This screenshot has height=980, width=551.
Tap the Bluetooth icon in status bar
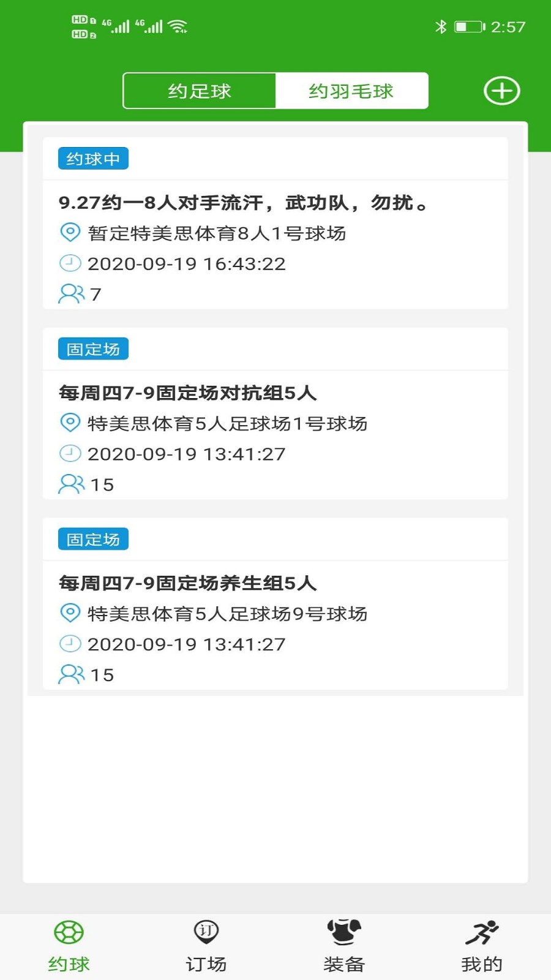click(x=441, y=26)
